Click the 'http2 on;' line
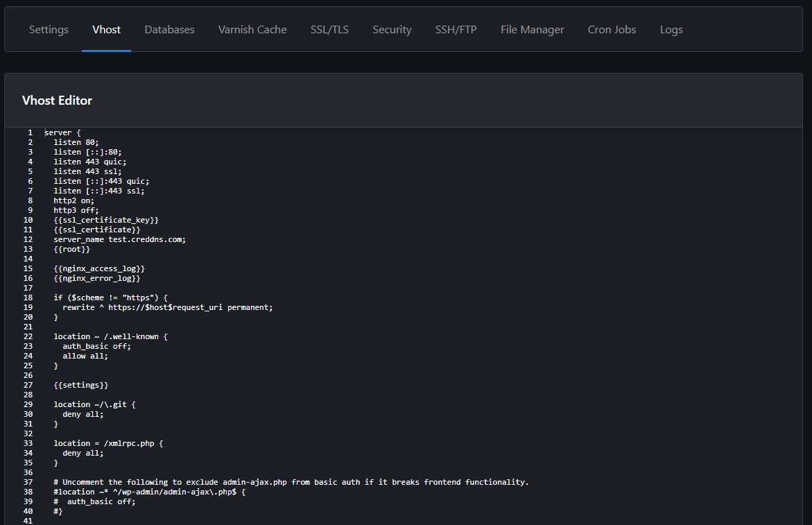Screen dimensions: 812x525 [x=74, y=201]
